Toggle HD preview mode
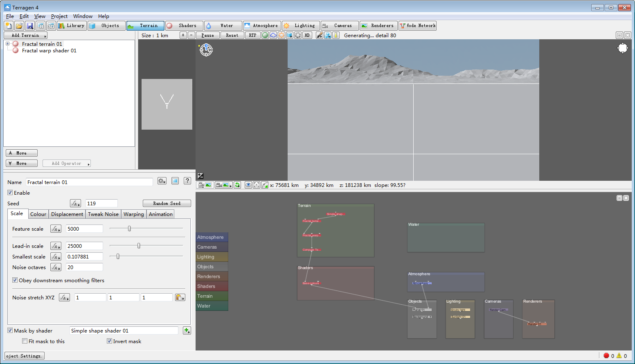Viewport: 635px width, 364px height. (307, 35)
